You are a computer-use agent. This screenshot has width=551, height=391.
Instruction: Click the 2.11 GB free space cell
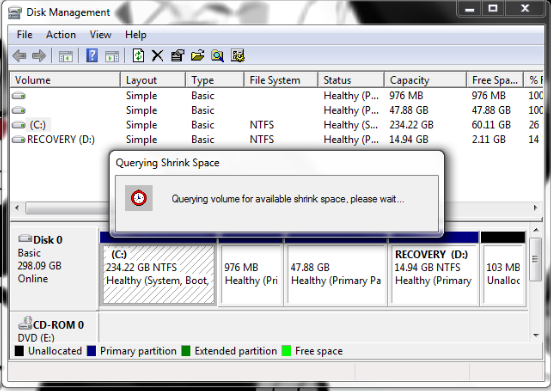click(488, 139)
